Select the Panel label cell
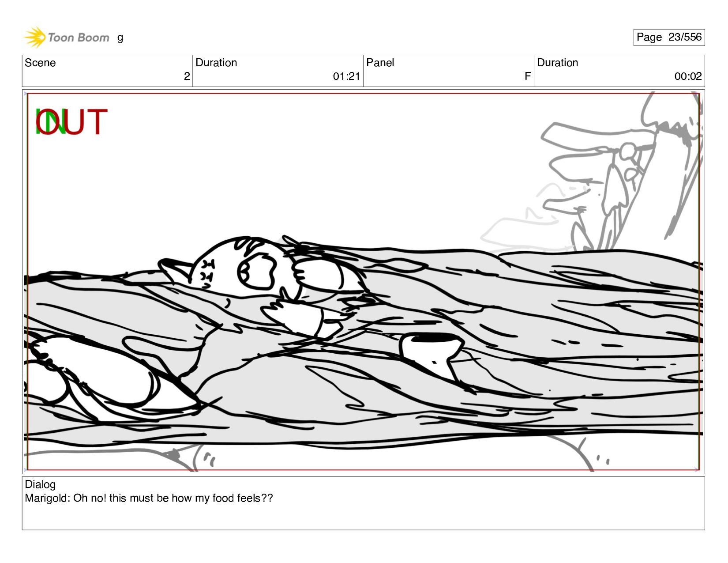The width and height of the screenshot is (728, 563). pos(449,71)
